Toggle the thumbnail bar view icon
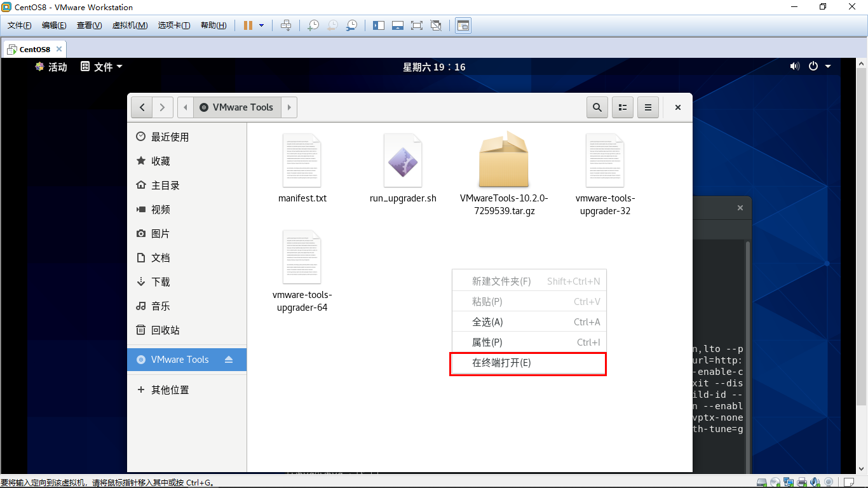Viewport: 868px width, 488px height. coord(398,25)
